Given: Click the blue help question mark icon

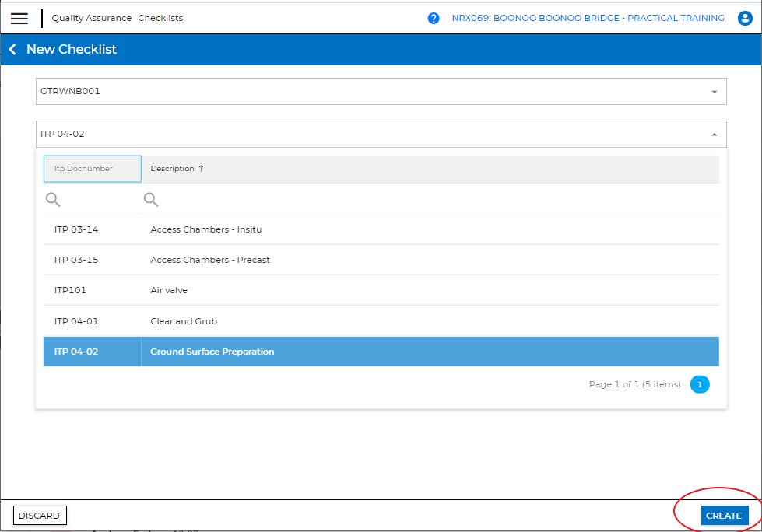Looking at the screenshot, I should pos(434,19).
